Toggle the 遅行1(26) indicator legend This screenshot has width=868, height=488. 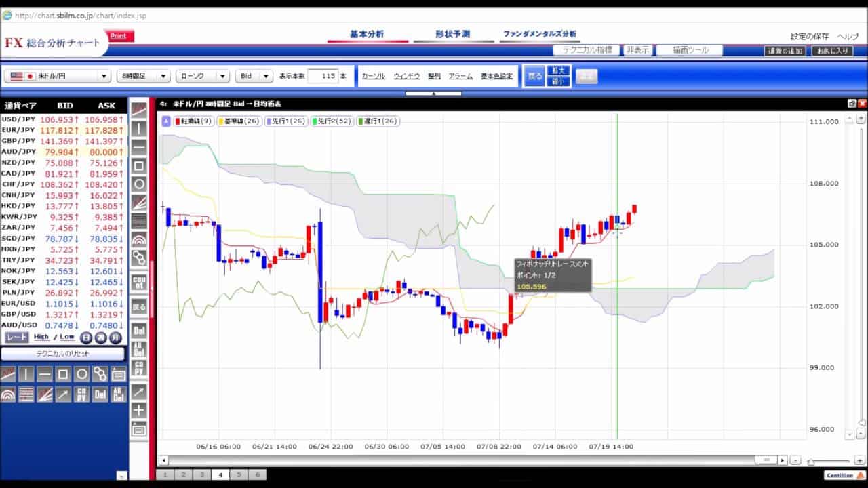378,121
